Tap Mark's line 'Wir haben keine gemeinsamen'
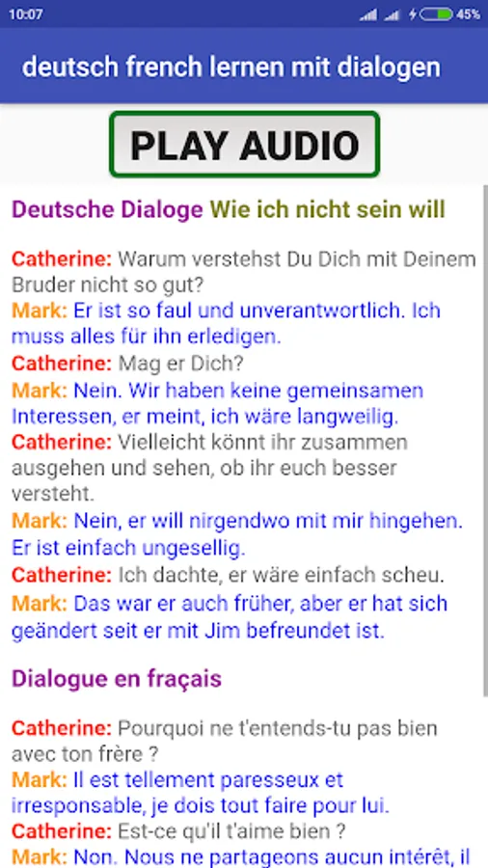Screen dimensions: 488x868 tap(217, 403)
